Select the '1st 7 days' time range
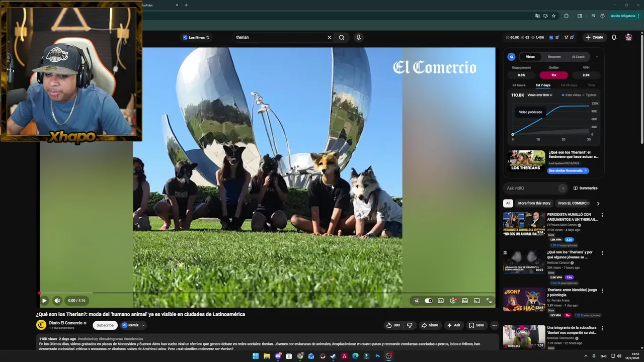644x362 pixels. 543,85
